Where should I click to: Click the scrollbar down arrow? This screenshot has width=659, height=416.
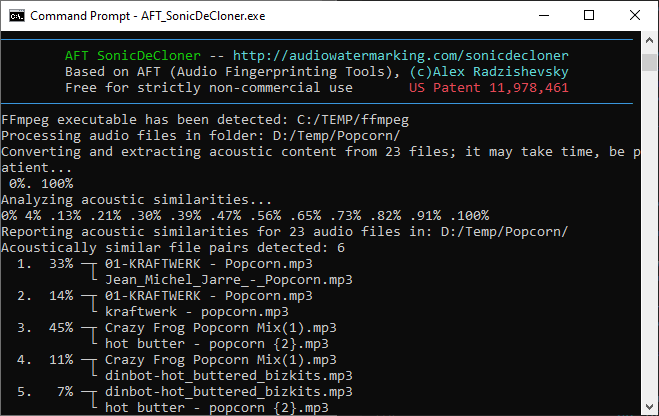point(649,407)
